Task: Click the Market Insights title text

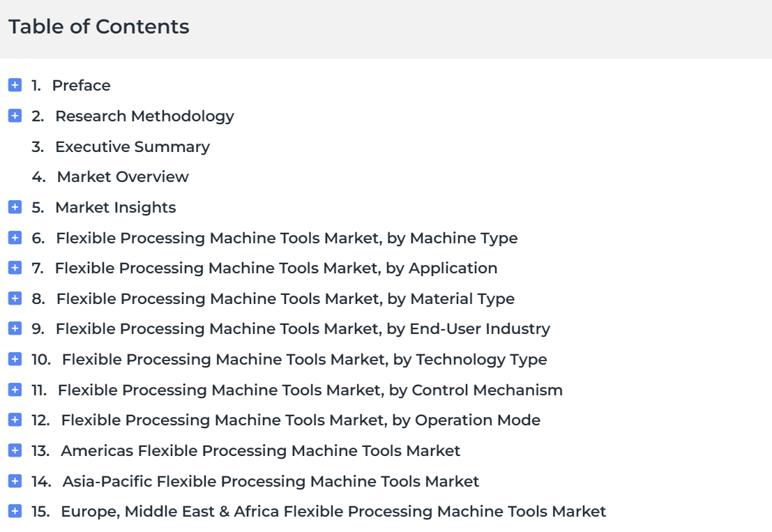Action: 115,208
